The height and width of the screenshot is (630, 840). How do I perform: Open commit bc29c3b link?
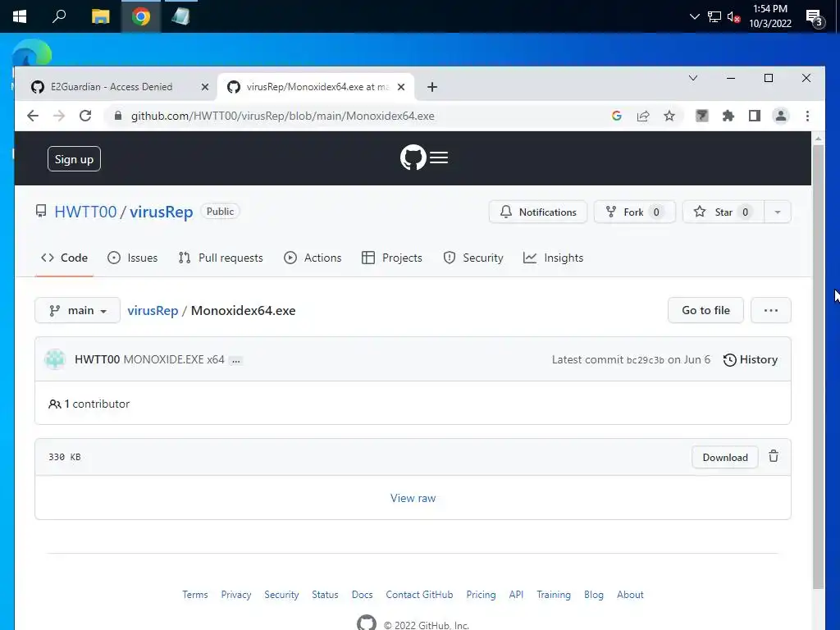coord(645,360)
